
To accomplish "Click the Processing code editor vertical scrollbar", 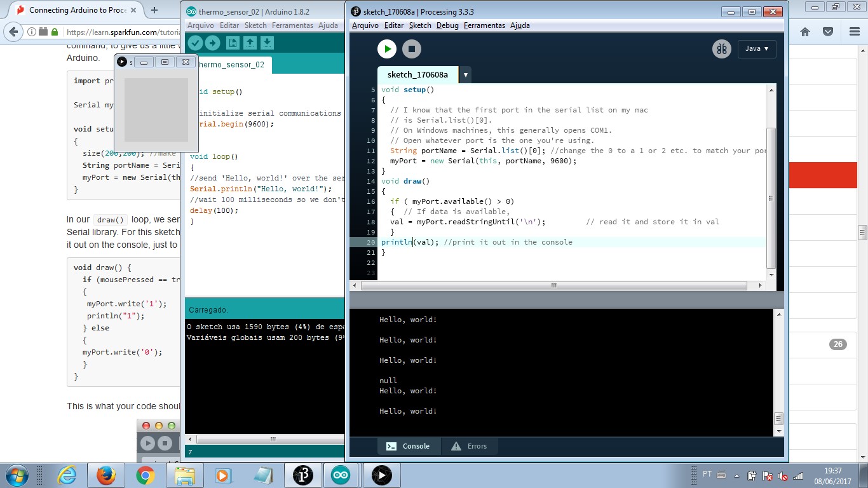I will click(x=771, y=197).
